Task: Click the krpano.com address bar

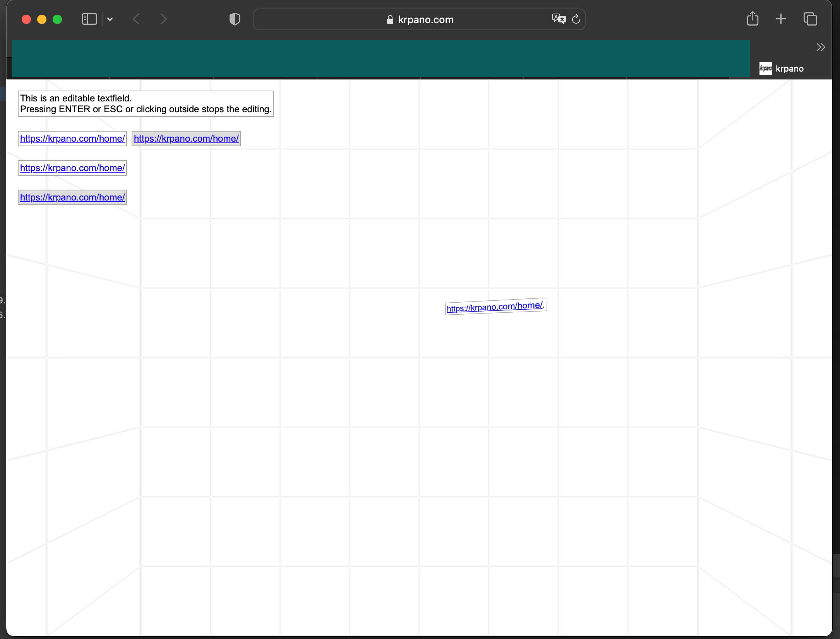Action: 419,19
